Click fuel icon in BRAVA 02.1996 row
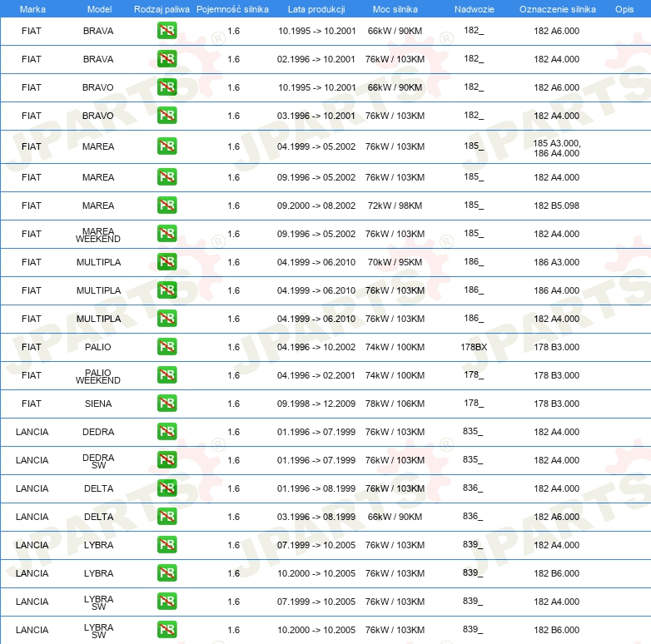This screenshot has width=651, height=644. click(x=166, y=59)
